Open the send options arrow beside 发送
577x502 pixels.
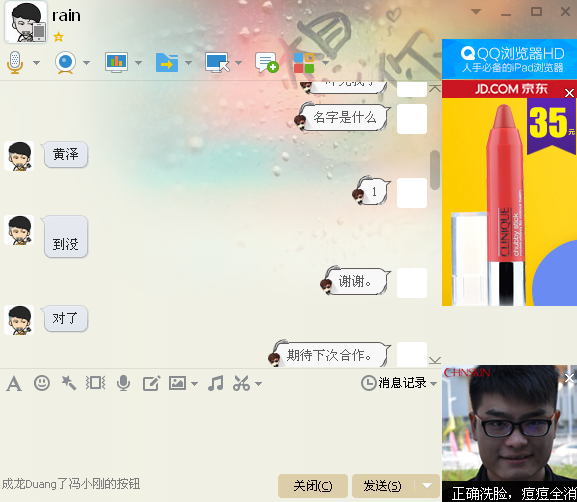(427, 485)
